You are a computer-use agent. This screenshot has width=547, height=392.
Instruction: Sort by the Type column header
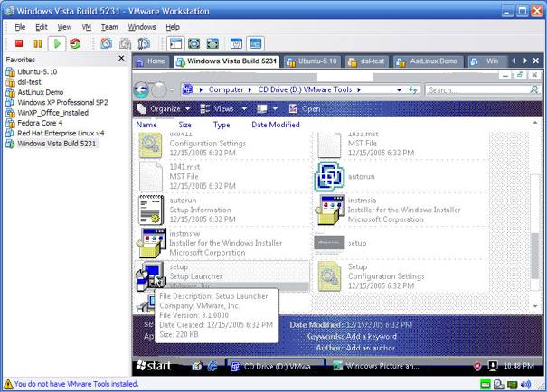(x=222, y=125)
